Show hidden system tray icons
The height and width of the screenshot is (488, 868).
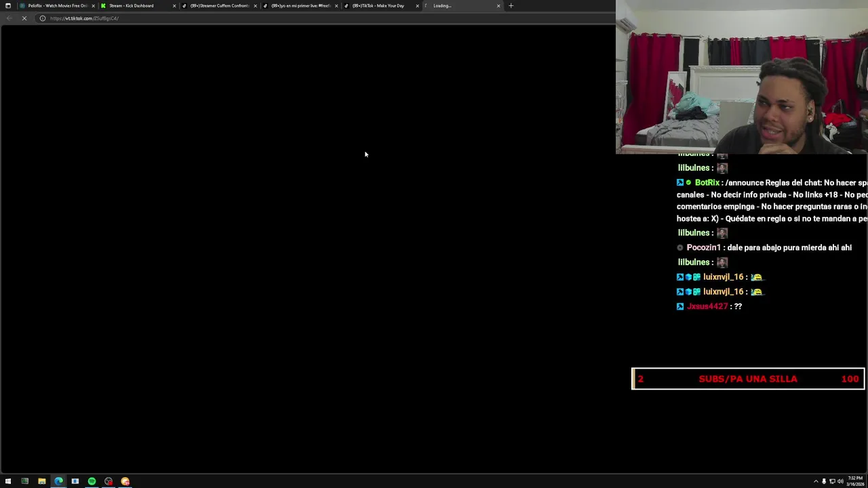pos(816,481)
